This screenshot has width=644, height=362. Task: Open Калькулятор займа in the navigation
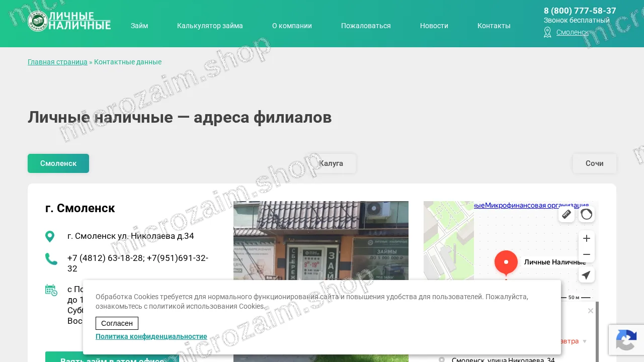[210, 26]
